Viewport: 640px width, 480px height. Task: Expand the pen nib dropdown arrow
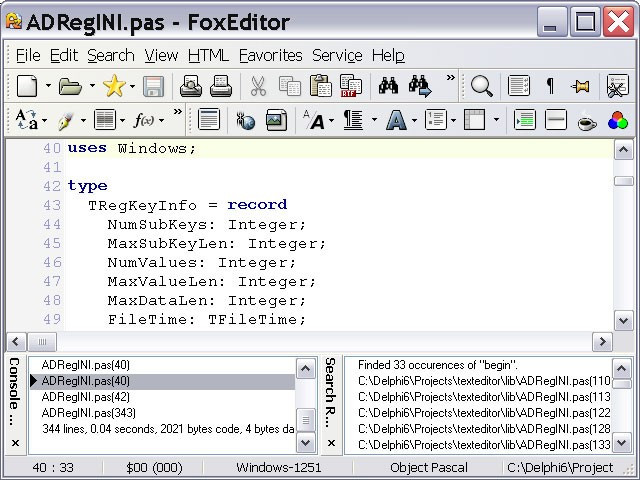(x=83, y=120)
